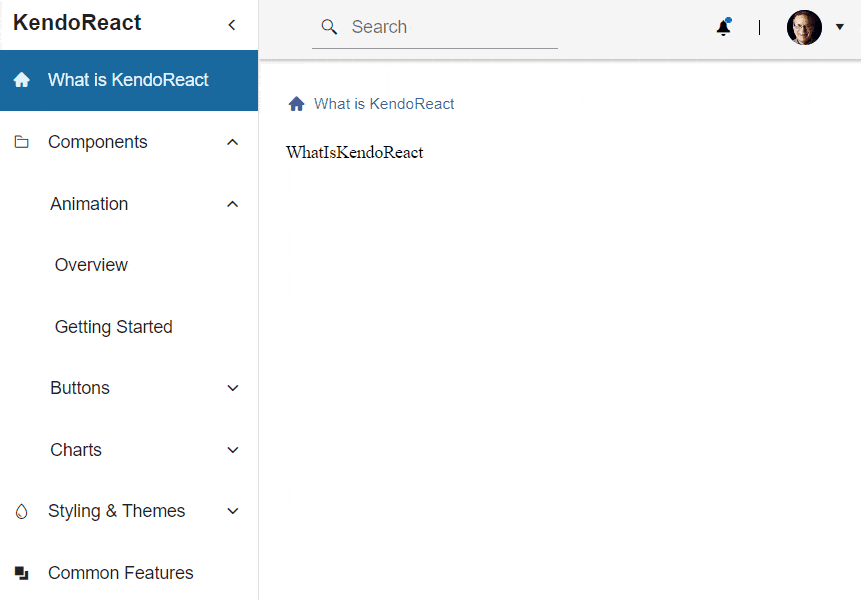Toggle the notification badge dot

coord(731,18)
